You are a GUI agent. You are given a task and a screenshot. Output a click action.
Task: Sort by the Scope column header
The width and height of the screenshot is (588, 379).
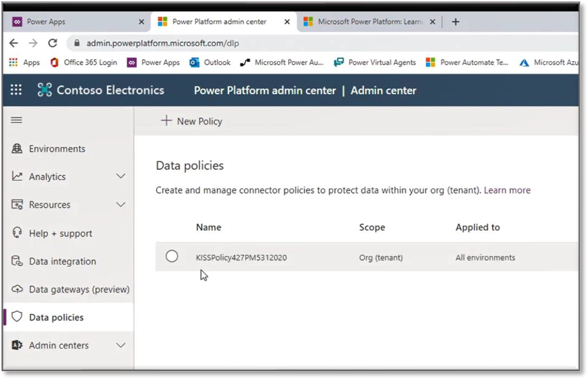coord(372,227)
